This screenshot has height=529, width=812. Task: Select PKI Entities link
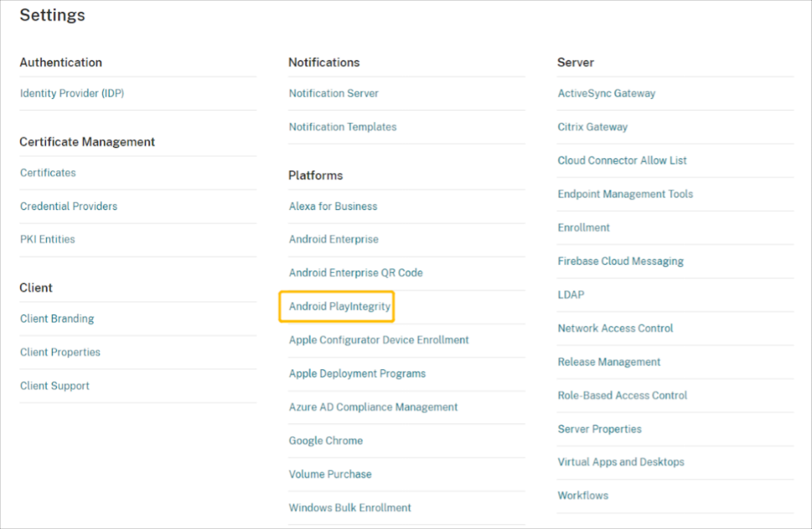pyautogui.click(x=47, y=239)
